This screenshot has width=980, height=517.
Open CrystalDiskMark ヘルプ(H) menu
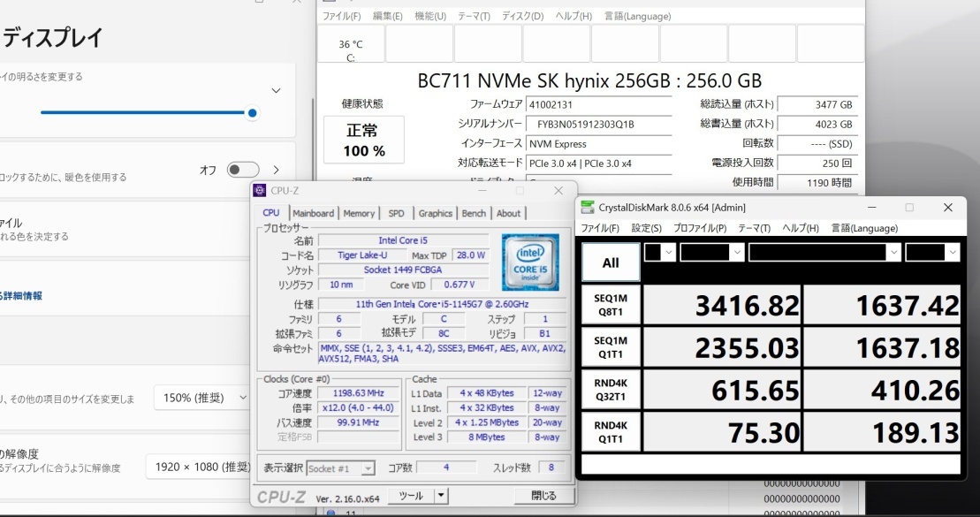pos(801,228)
